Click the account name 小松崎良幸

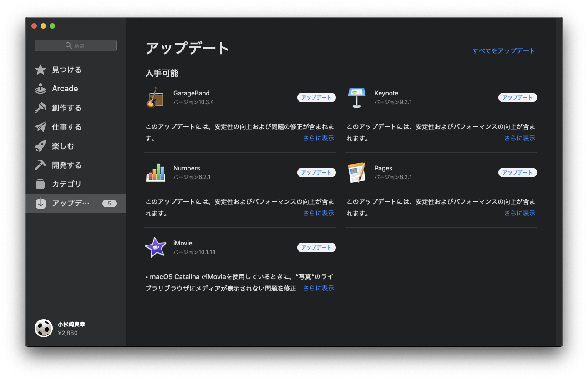point(71,324)
